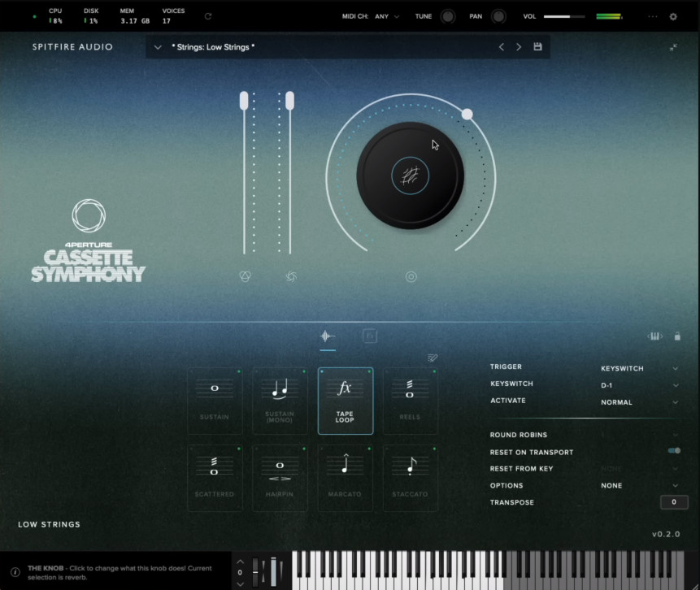Click the PAN knob
The height and width of the screenshot is (590, 700).
tap(498, 16)
